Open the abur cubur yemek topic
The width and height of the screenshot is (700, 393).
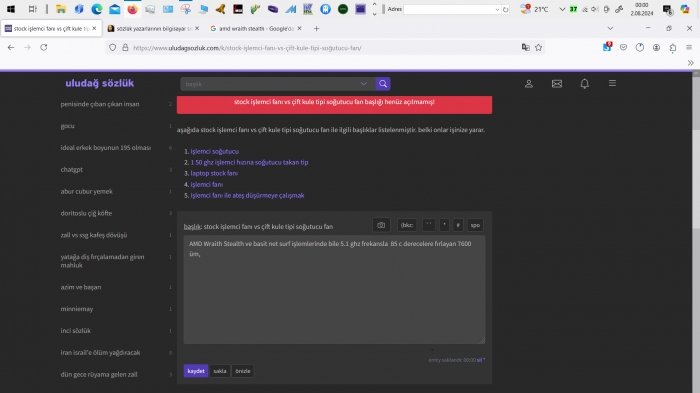pos(87,192)
